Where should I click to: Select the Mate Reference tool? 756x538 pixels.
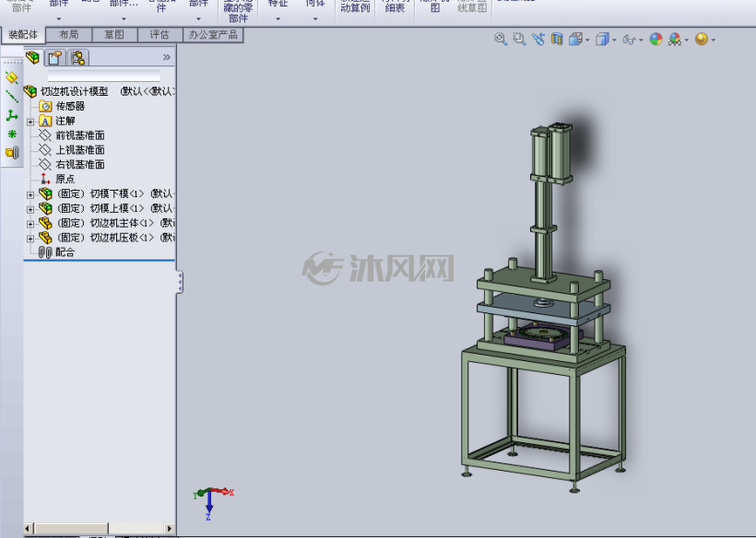(x=12, y=153)
